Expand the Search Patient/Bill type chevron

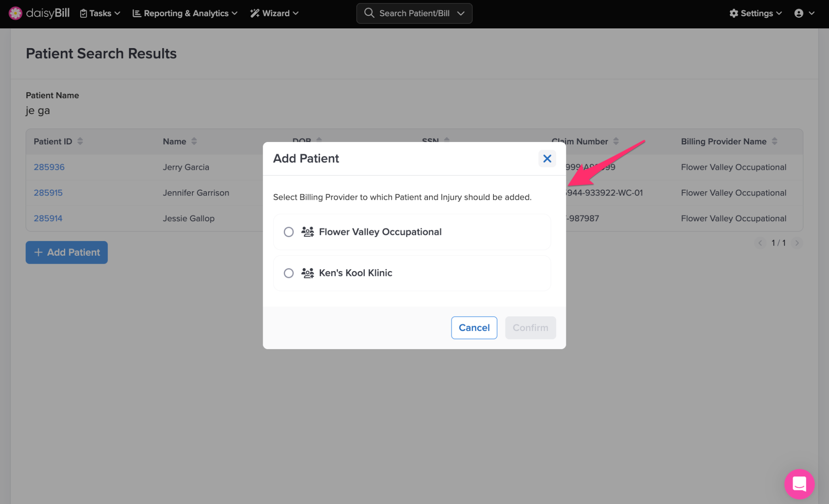pos(461,13)
